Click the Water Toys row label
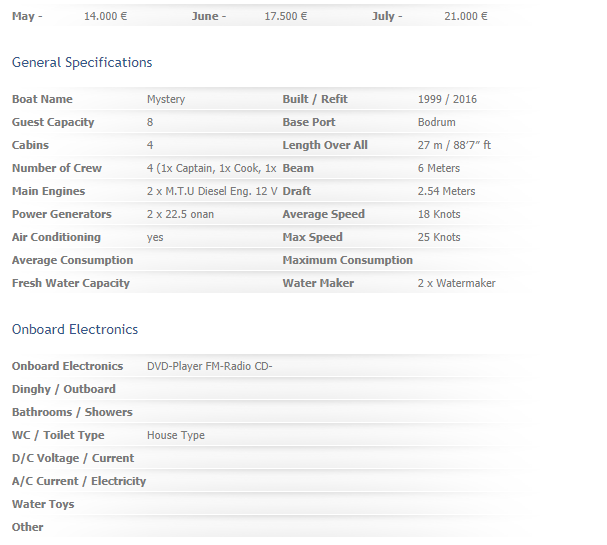The width and height of the screenshot is (607, 545). point(43,504)
